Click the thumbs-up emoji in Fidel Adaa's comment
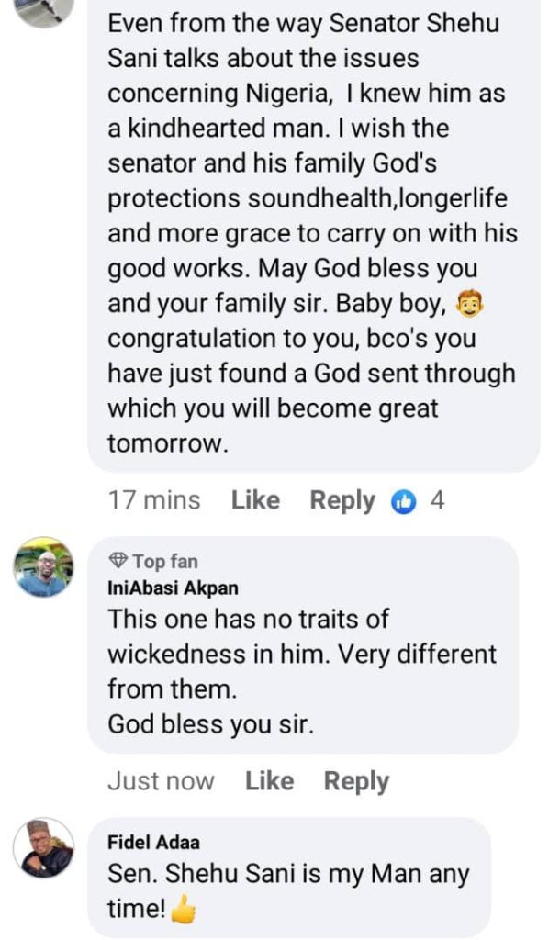560x940 pixels. pyautogui.click(x=184, y=910)
